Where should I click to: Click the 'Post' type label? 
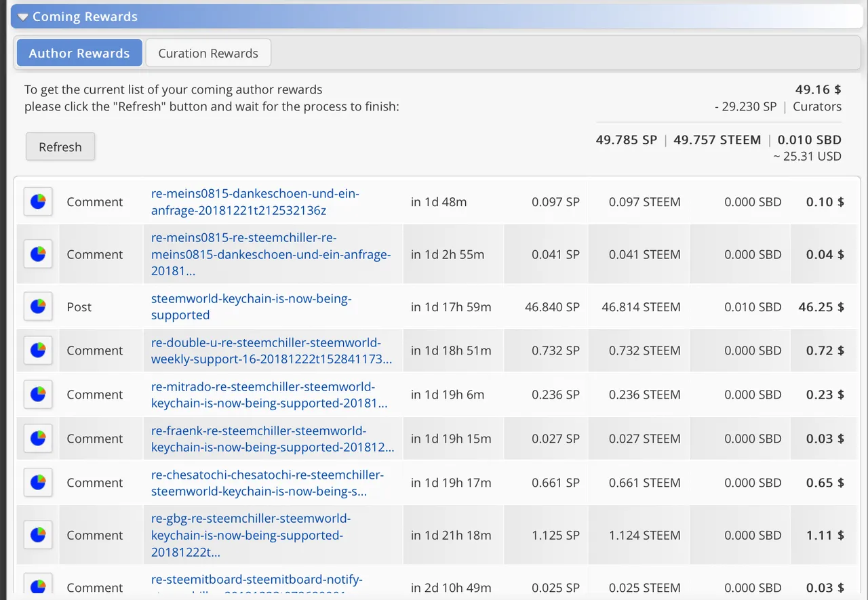click(79, 307)
